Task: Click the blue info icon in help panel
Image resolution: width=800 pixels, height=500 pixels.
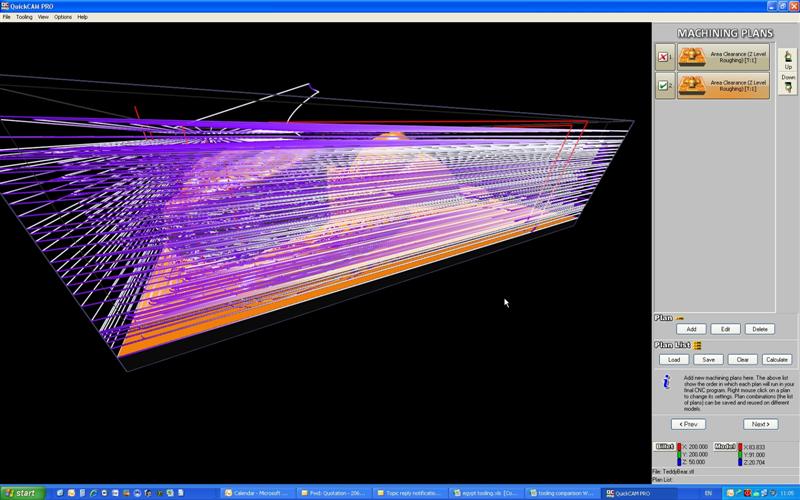Action: [x=666, y=382]
